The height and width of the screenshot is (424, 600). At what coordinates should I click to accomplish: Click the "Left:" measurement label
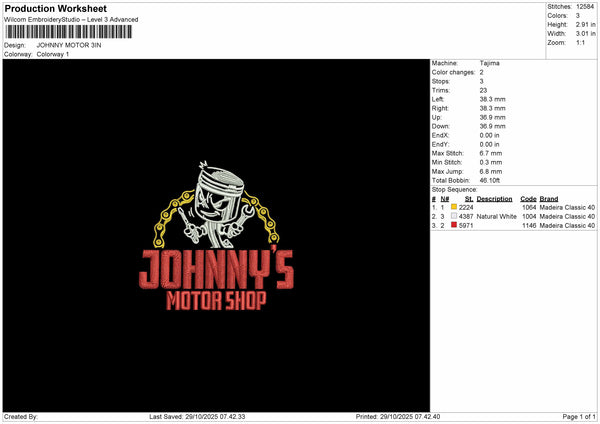(x=438, y=99)
